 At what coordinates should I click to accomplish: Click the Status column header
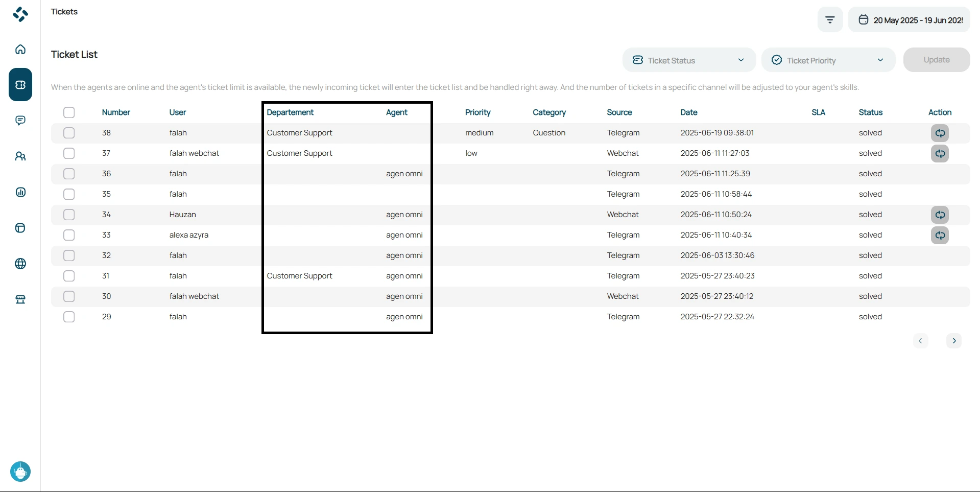(x=871, y=112)
